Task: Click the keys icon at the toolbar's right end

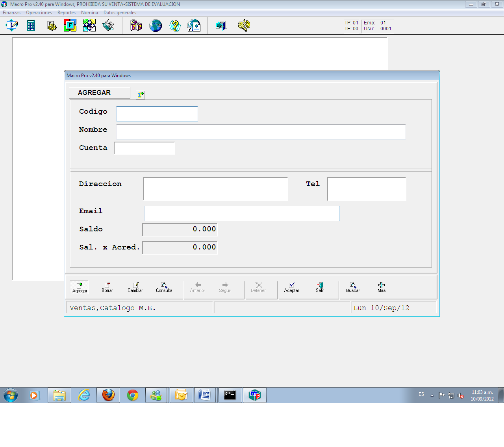Action: (x=244, y=26)
